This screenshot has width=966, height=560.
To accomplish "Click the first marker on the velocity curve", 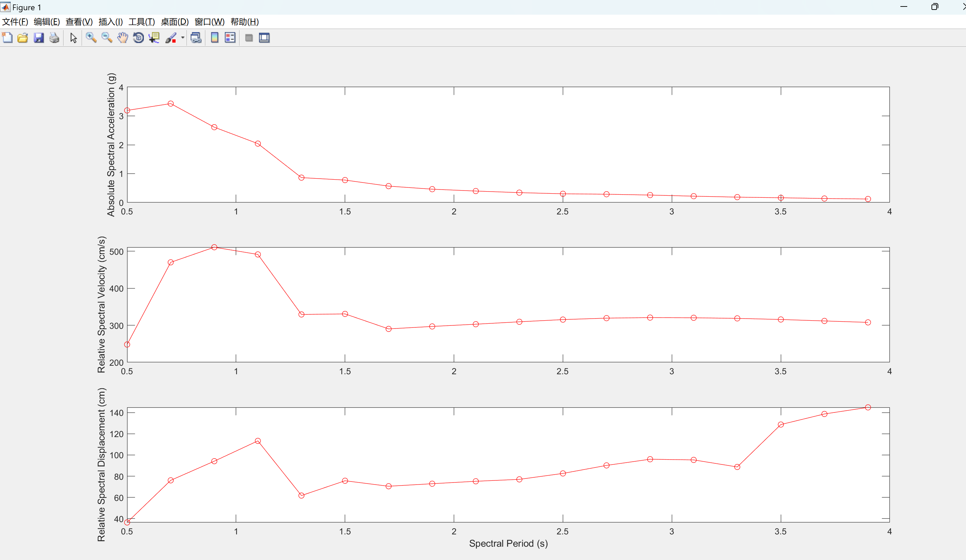I will tap(127, 344).
